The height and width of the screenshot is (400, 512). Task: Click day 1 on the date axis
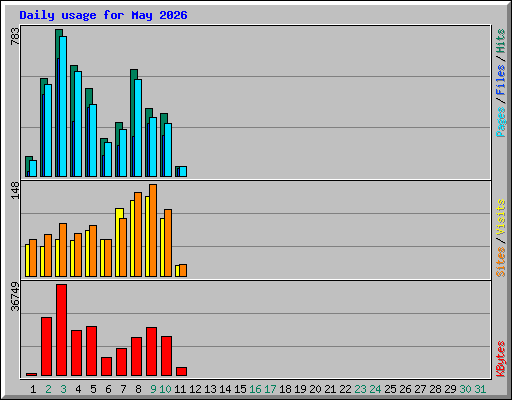[x=33, y=389]
